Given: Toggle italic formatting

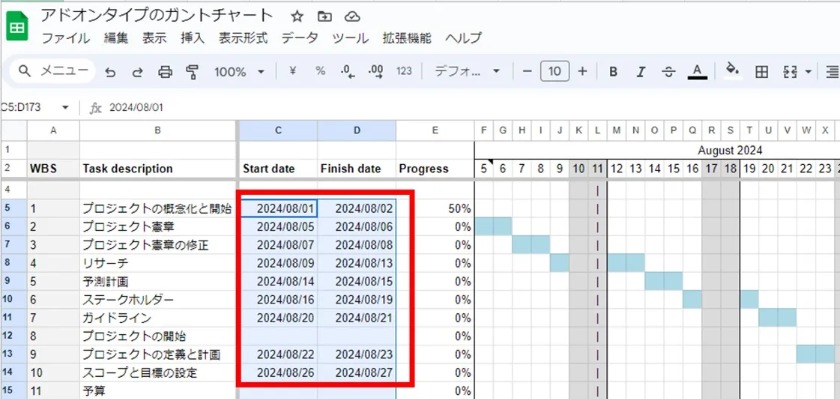Looking at the screenshot, I should [x=641, y=72].
